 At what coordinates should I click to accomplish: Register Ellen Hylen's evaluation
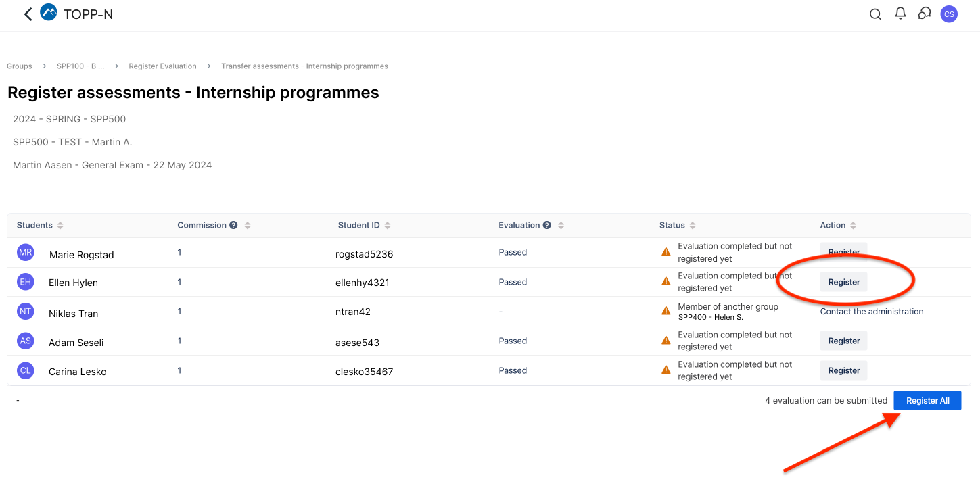pyautogui.click(x=843, y=282)
